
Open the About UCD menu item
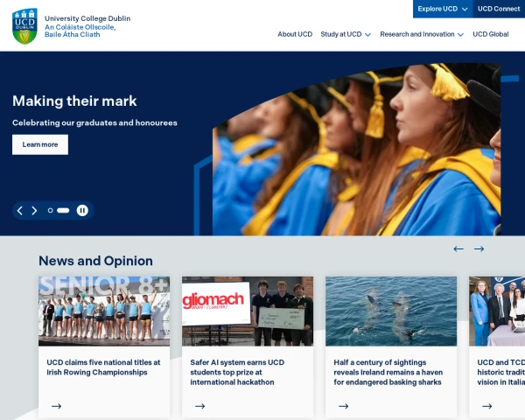pyautogui.click(x=295, y=34)
